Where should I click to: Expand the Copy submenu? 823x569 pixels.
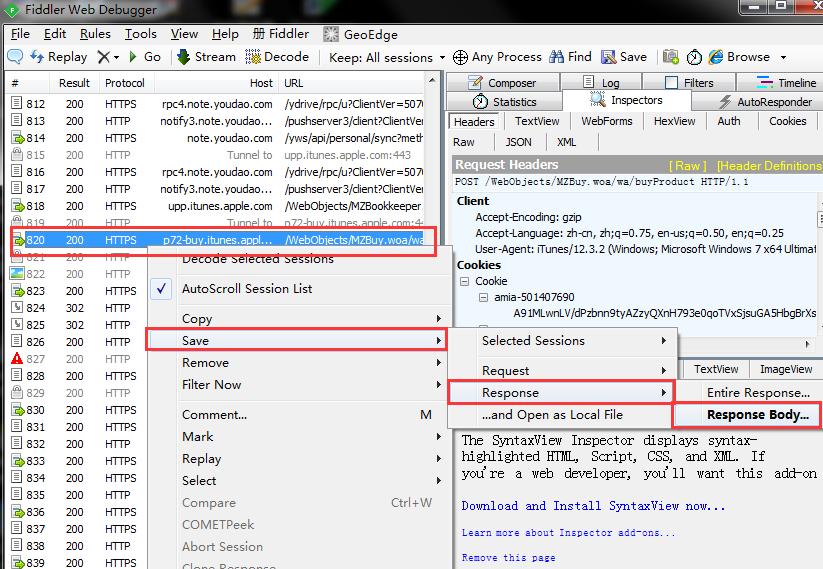click(x=313, y=319)
